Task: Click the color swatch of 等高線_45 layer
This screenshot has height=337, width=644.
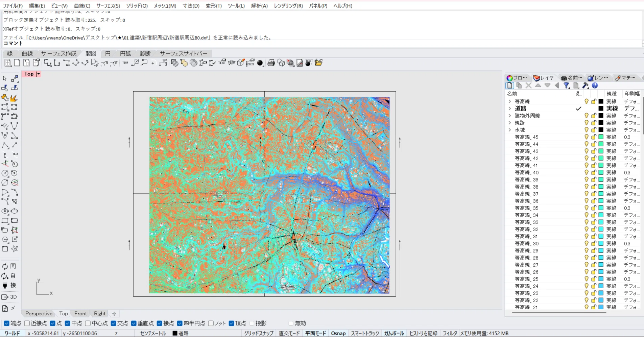Action: click(601, 137)
